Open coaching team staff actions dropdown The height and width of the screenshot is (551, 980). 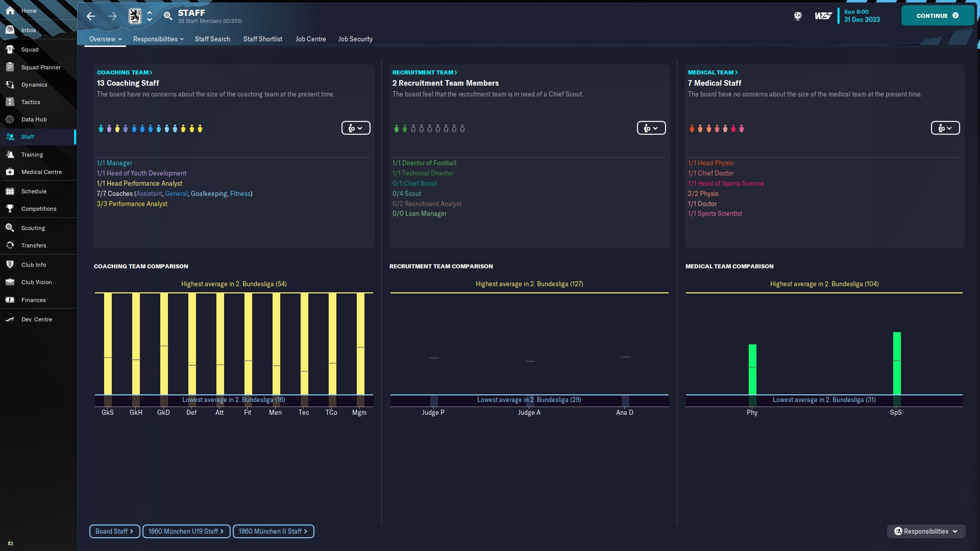[x=356, y=128]
